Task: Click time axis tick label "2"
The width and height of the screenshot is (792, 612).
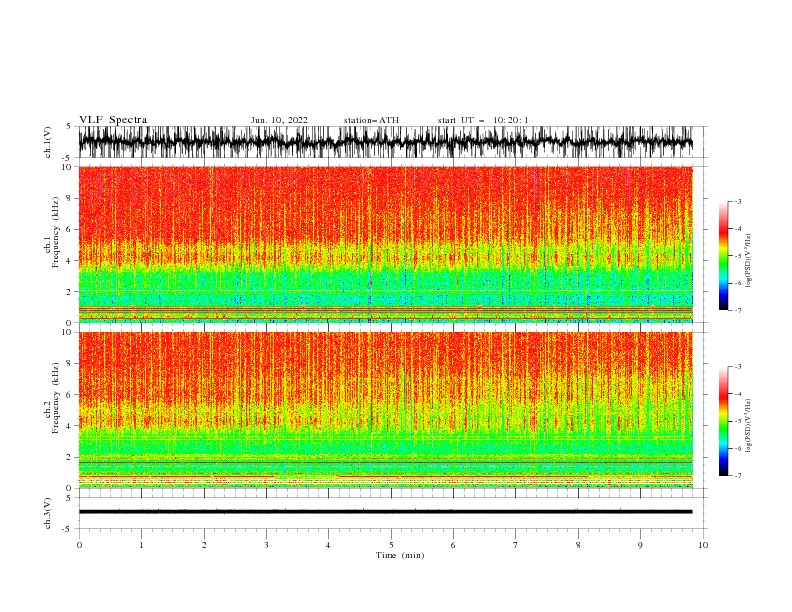Action: point(204,545)
